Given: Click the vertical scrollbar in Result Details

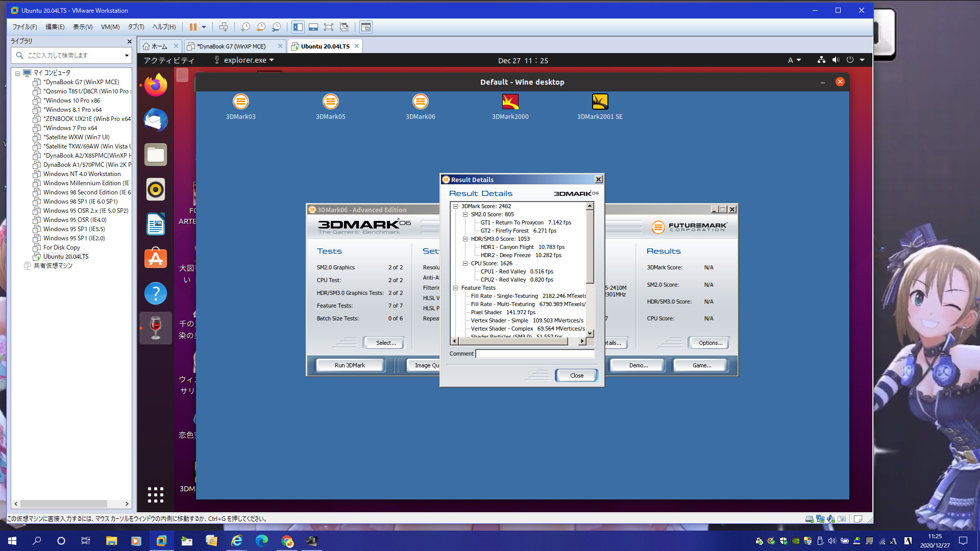Looking at the screenshot, I should point(590,269).
